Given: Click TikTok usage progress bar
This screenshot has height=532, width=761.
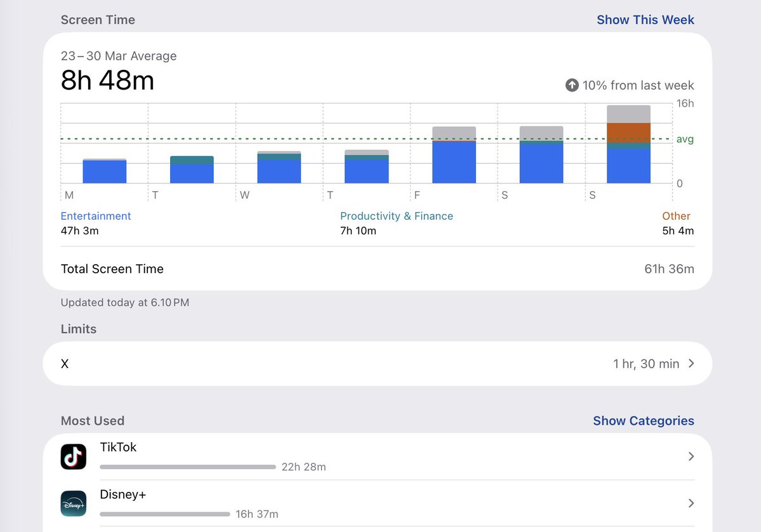Looking at the screenshot, I should point(188,467).
